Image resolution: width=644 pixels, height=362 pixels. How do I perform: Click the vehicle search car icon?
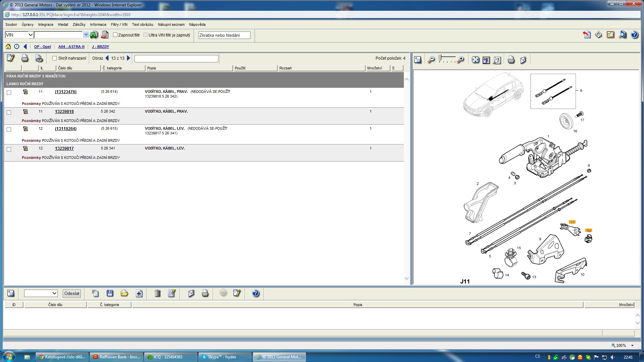(94, 35)
